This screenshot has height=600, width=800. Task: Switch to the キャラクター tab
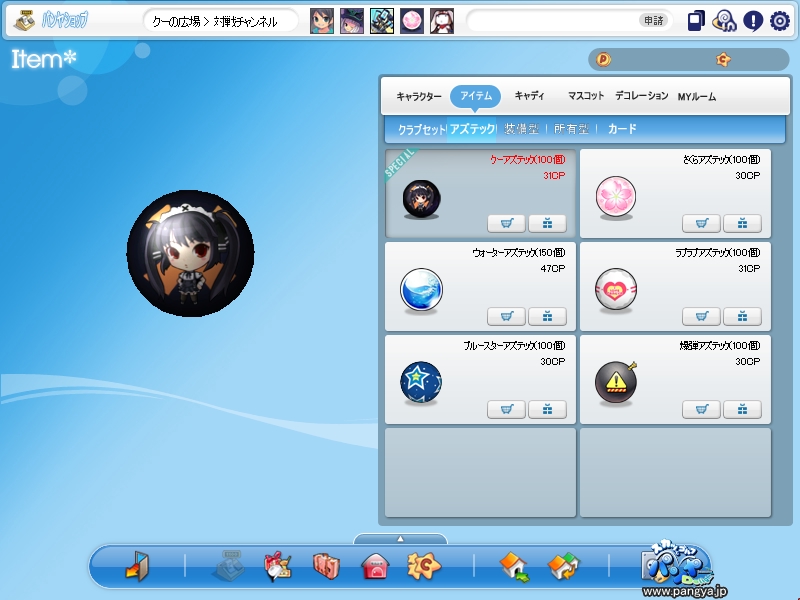(419, 96)
